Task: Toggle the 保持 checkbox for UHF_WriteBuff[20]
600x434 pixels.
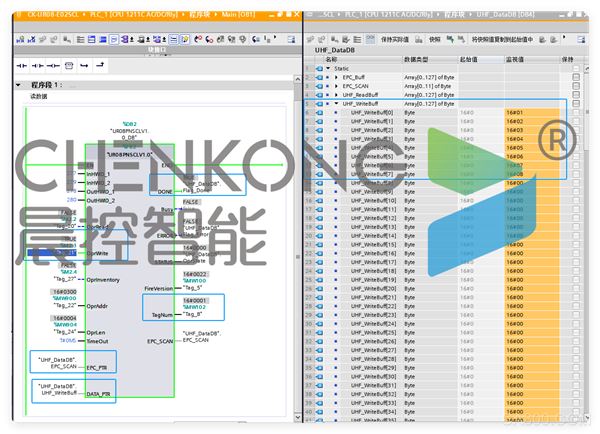Action: point(576,289)
